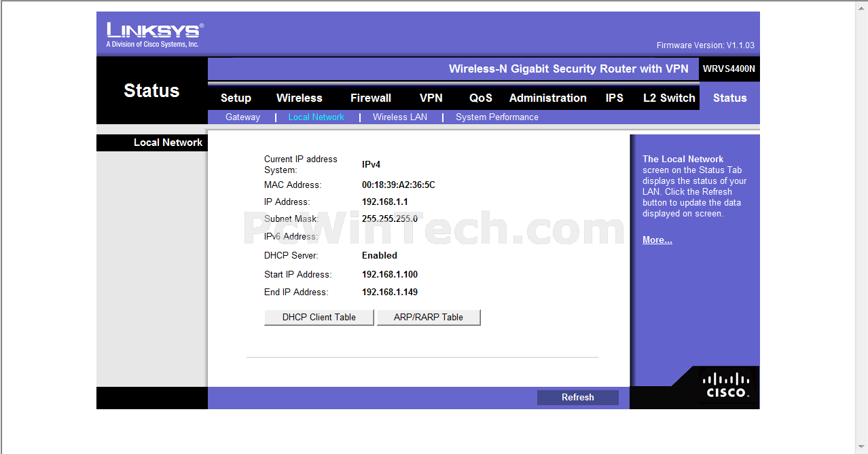This screenshot has height=454, width=868.
Task: Select the Local Network sub-tab
Action: [x=317, y=117]
